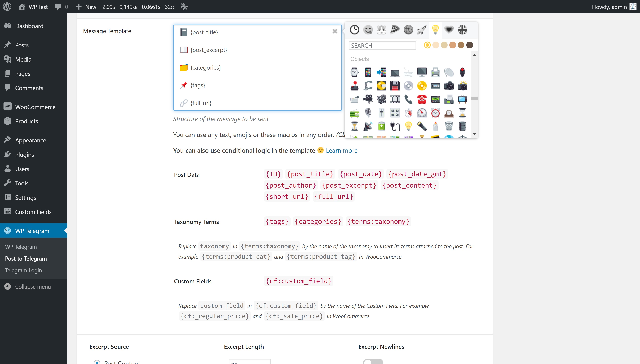Pick the red rotary telephone emoji
Image resolution: width=640 pixels, height=364 pixels.
(x=422, y=99)
